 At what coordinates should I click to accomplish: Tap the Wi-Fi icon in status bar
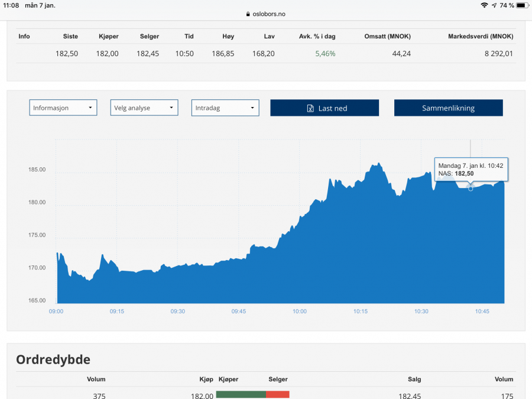484,5
